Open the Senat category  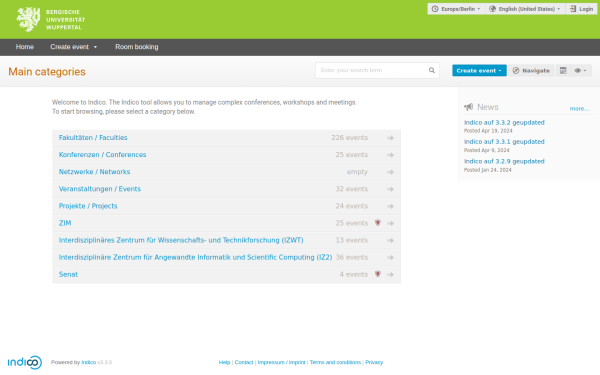coord(68,274)
